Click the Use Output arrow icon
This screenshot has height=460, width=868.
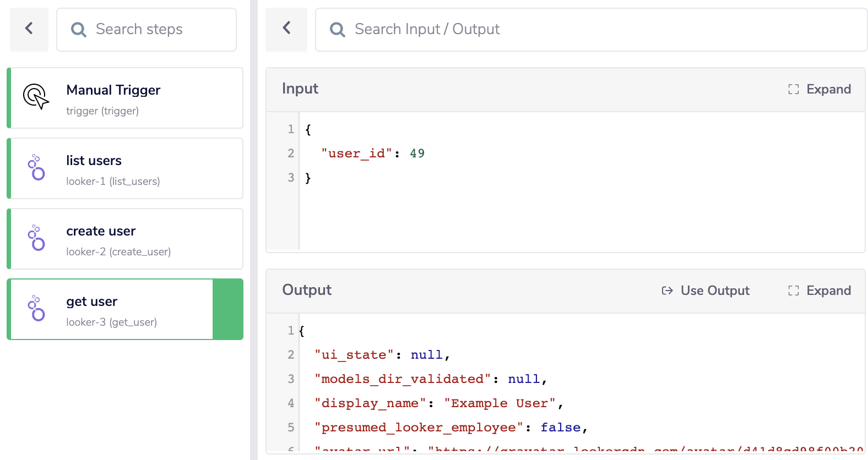tap(667, 291)
